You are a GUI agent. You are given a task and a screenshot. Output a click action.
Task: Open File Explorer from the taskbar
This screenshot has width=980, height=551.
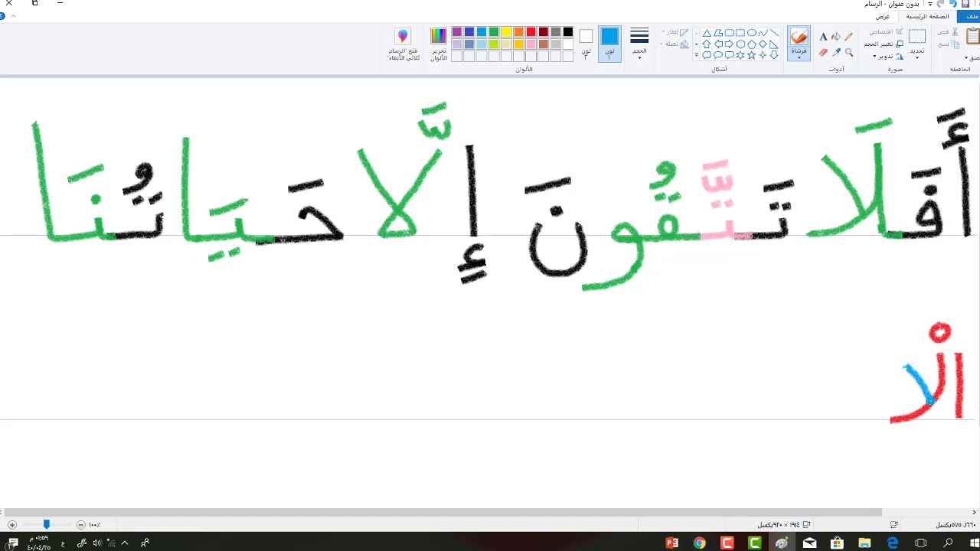coord(865,543)
